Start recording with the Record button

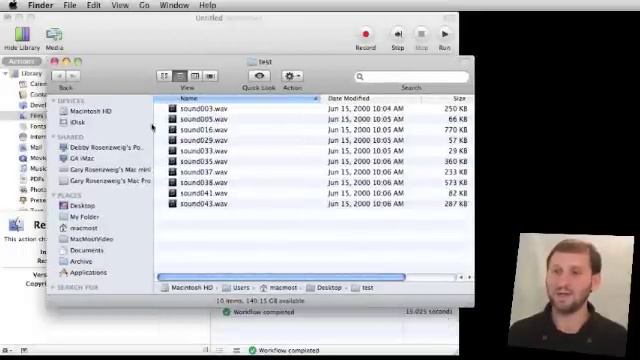(366, 34)
